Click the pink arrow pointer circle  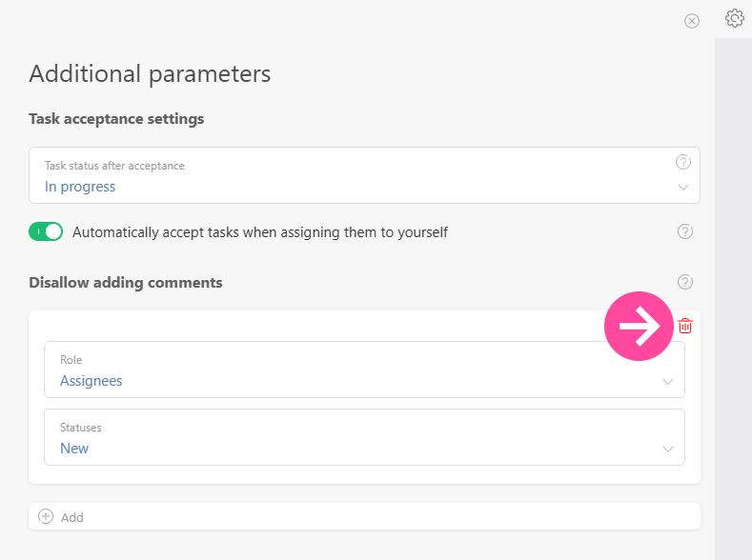[x=639, y=326]
